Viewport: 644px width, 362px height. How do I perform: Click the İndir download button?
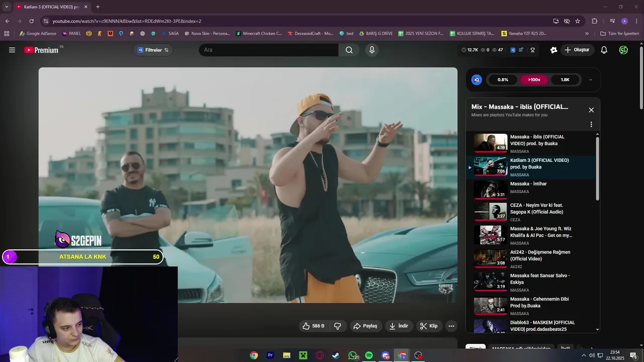click(399, 326)
